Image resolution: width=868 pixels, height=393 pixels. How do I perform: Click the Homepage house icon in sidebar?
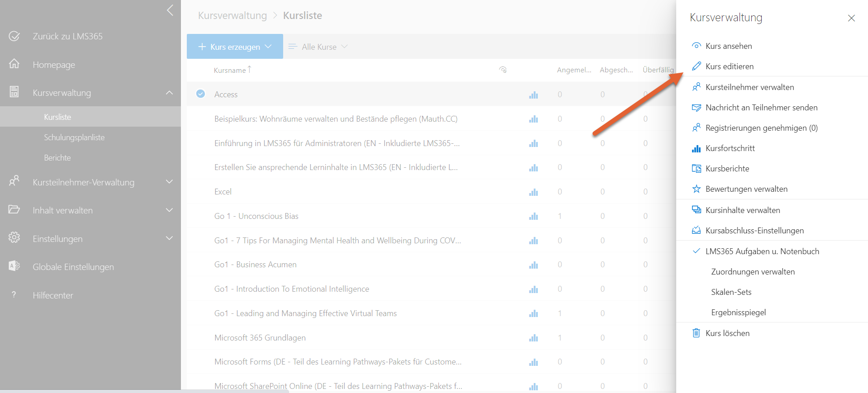(x=14, y=64)
